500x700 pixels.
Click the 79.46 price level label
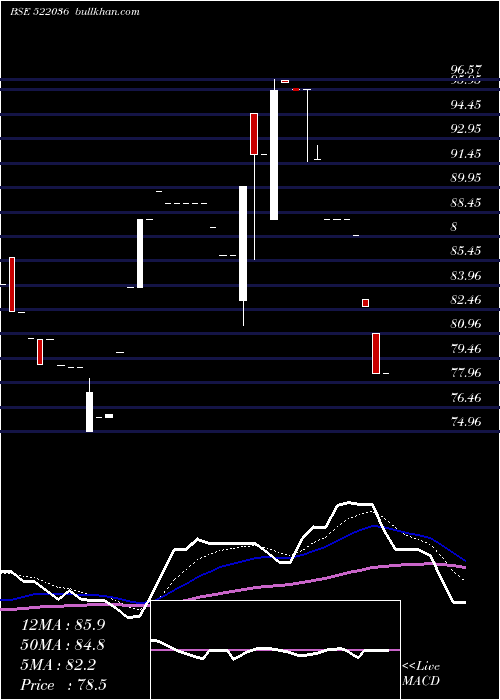pos(466,349)
